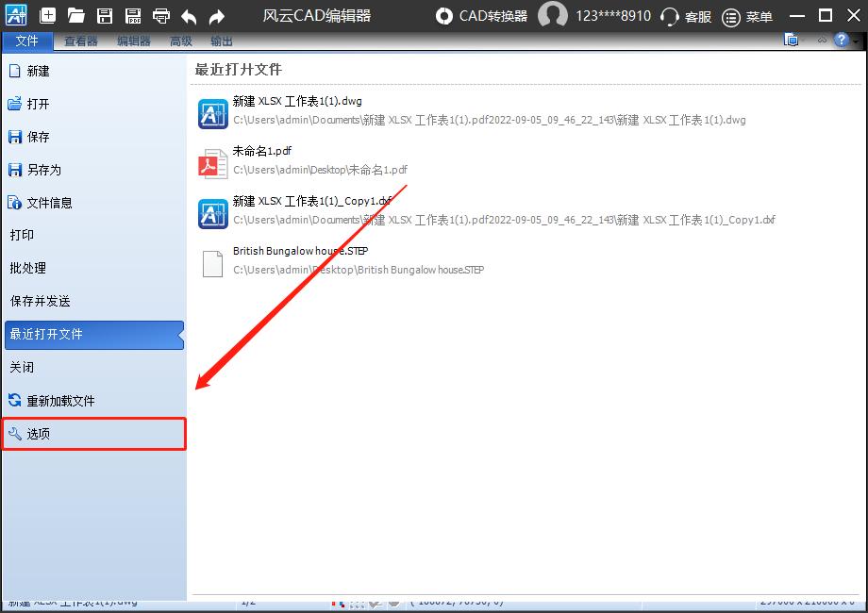Viewport: 868px width, 613px height.
Task: Click the CAD icon of the .dwg file
Action: (x=213, y=113)
